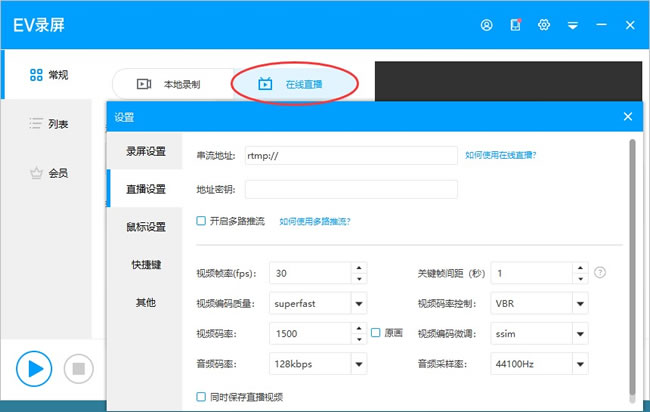The width and height of the screenshot is (650, 412).
Task: Enable the 开启多路推流 checkbox
Action: tap(201, 221)
